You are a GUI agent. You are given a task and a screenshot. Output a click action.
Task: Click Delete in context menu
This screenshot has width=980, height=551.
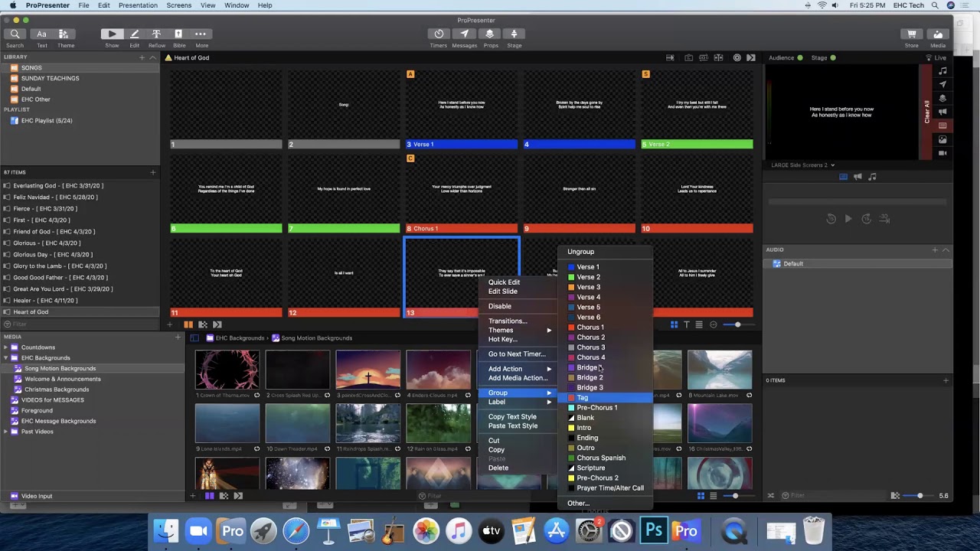click(x=498, y=468)
